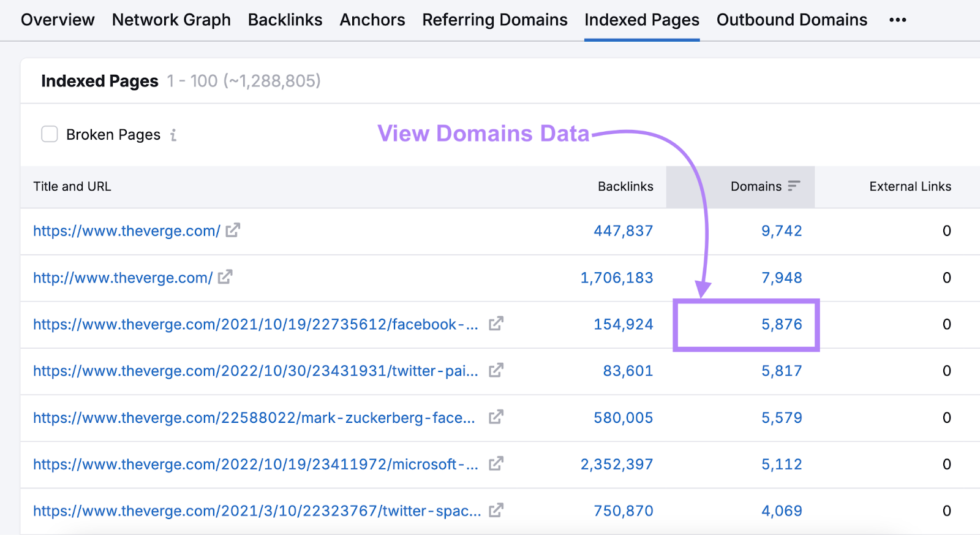Viewport: 980px width, 535px height.
Task: Click the Broken Pages info icon
Action: click(x=173, y=135)
